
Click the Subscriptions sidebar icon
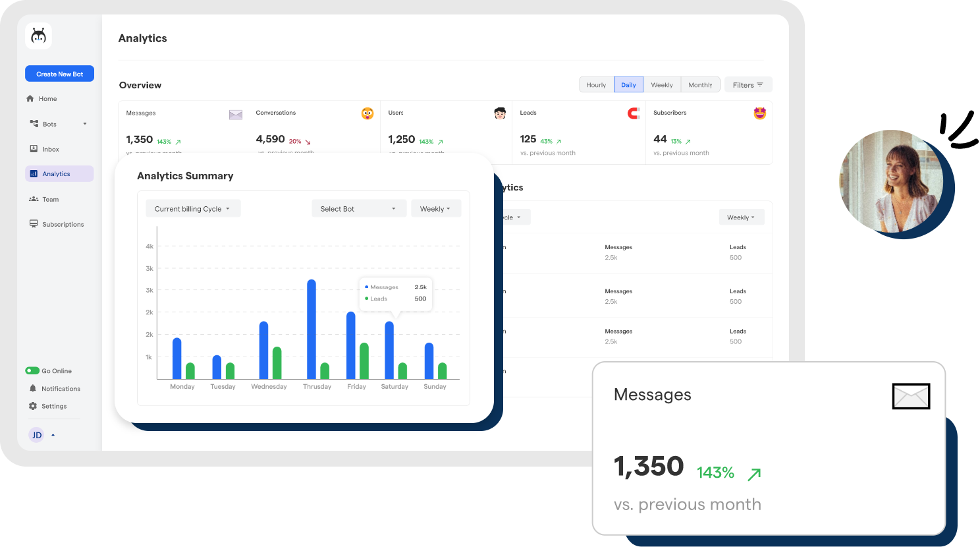[x=34, y=224]
